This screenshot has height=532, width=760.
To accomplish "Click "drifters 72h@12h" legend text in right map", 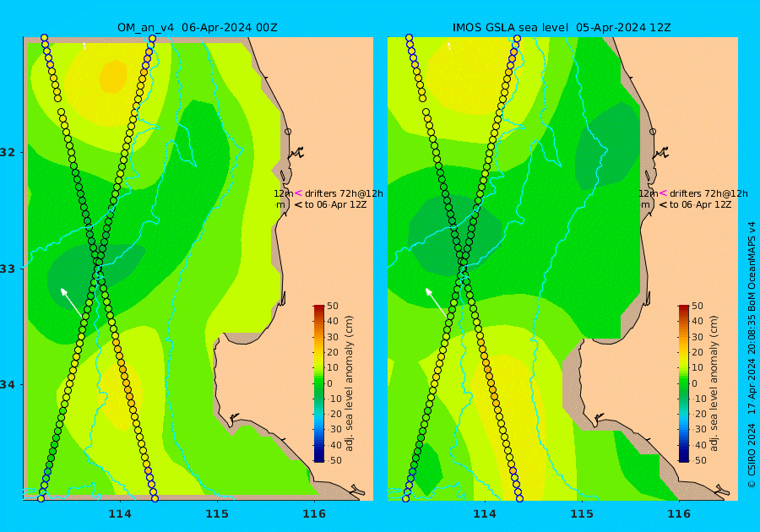I will pos(708,193).
